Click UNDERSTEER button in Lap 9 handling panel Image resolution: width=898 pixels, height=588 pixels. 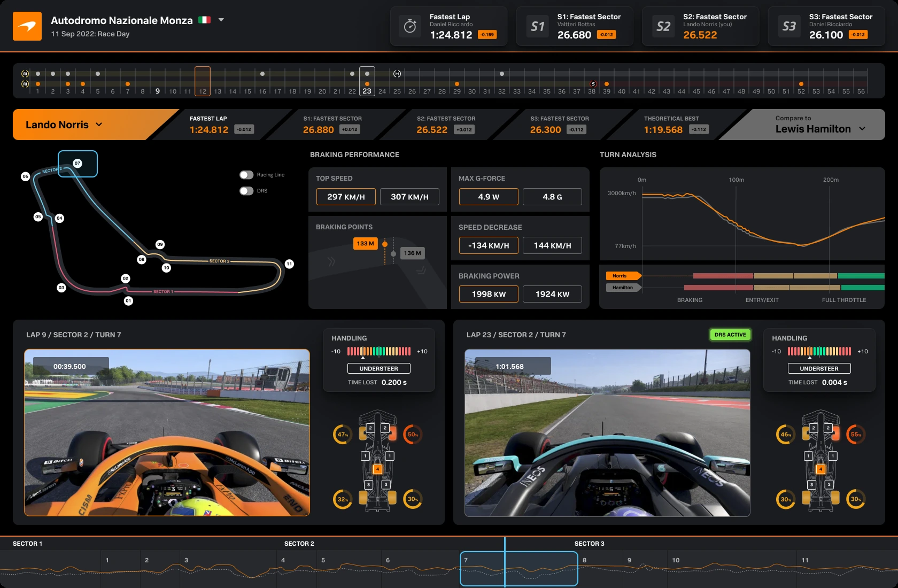tap(379, 368)
